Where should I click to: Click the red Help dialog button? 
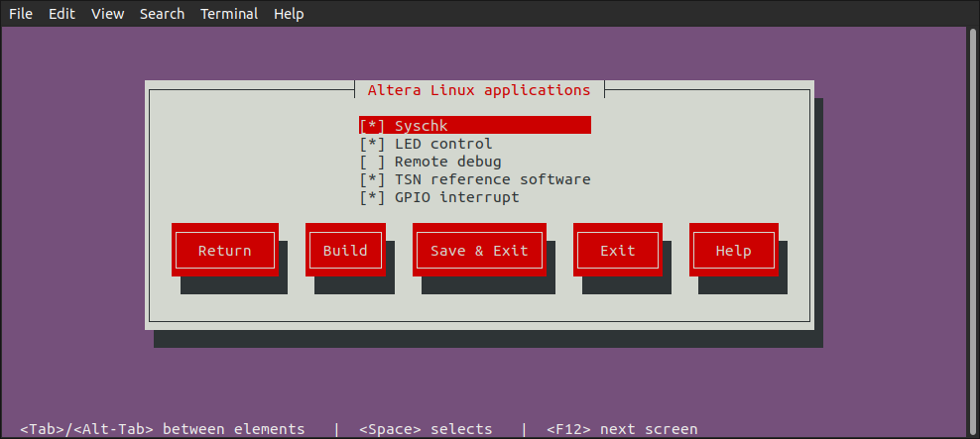click(x=734, y=250)
